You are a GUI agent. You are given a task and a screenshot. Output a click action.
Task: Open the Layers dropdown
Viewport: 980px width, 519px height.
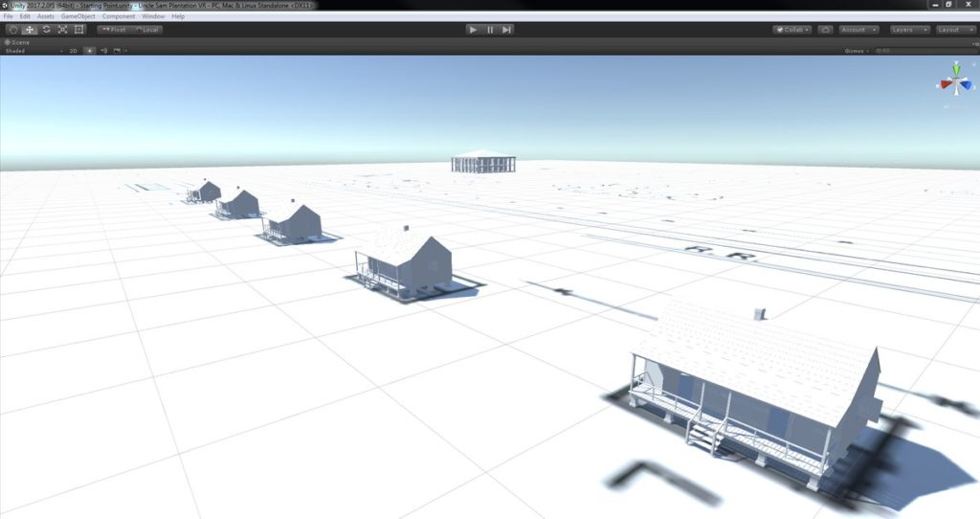(x=908, y=30)
